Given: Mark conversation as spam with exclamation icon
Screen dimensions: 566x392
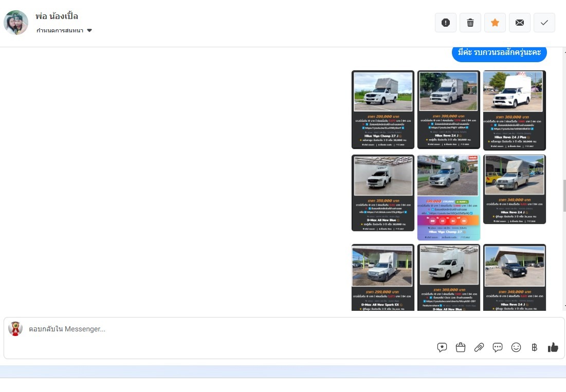Looking at the screenshot, I should tap(446, 23).
